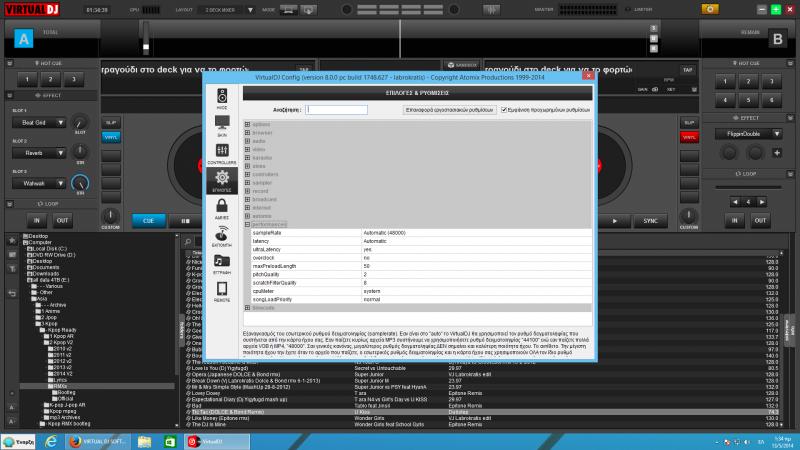Open the padlock licenses tab
This screenshot has height=450, width=800.
tap(222, 208)
